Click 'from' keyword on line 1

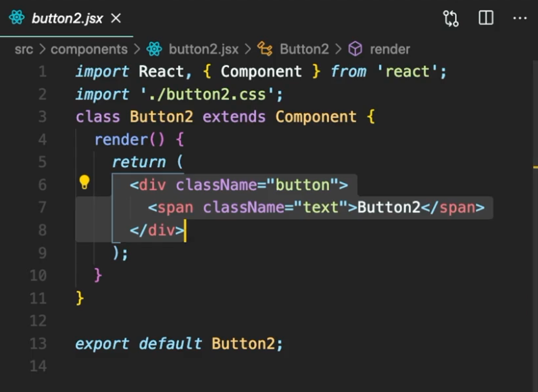pyautogui.click(x=349, y=72)
